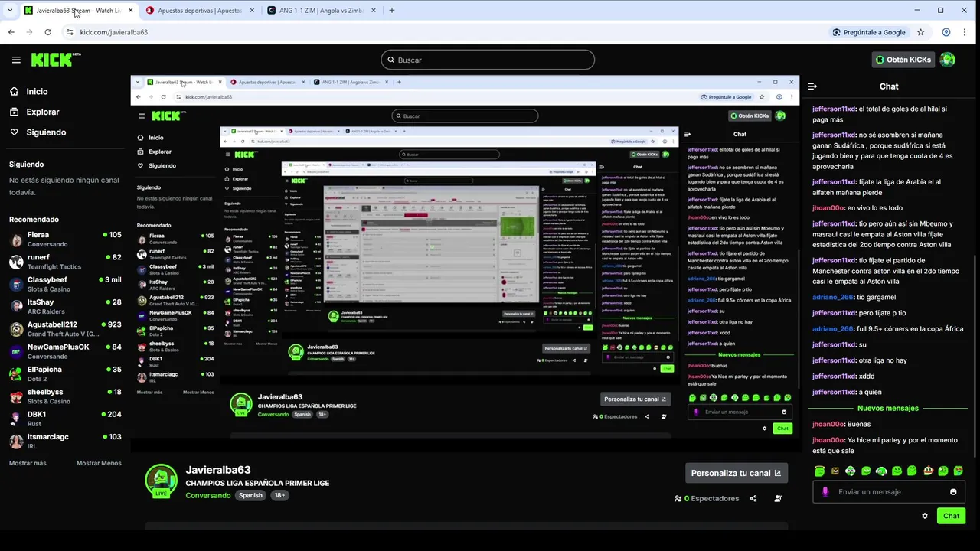Open recommended channel NewGamePlusOK with 84 viewers
The width and height of the screenshot is (980, 551).
(65, 351)
